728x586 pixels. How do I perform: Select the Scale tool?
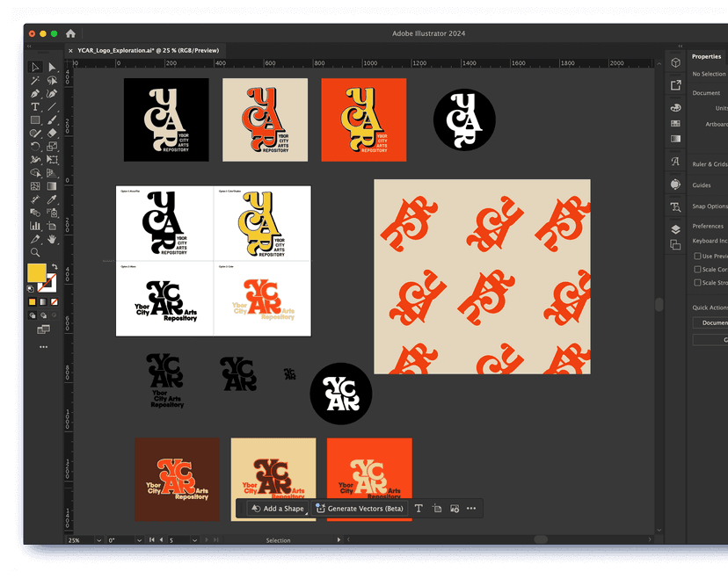(x=52, y=147)
